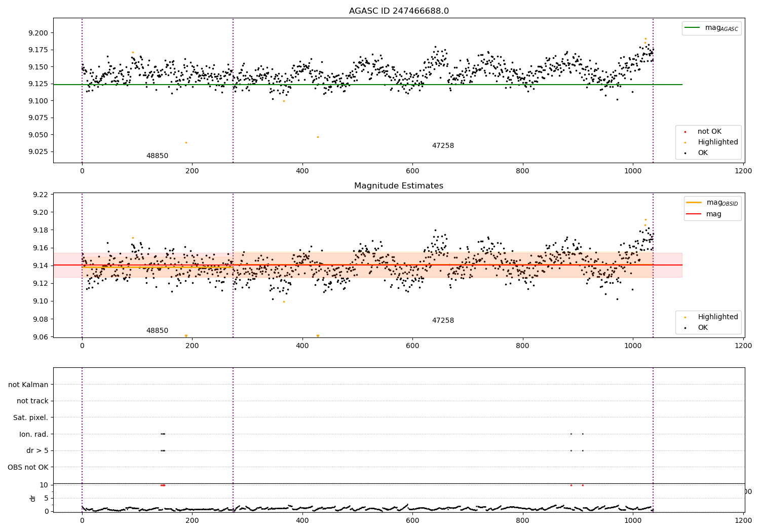Click 'OK' in the Magnitude Estimates legend
The height and width of the screenshot is (532, 760).
coord(697,328)
